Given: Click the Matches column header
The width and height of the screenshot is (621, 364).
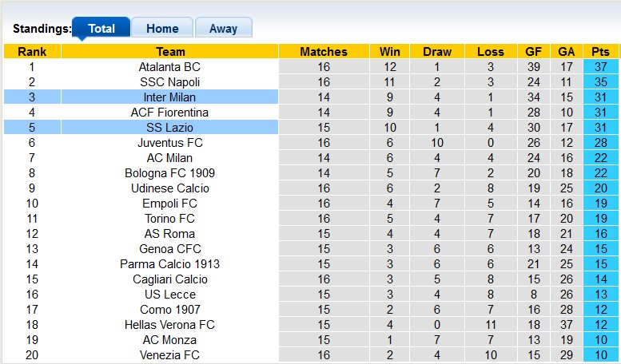Looking at the screenshot, I should [x=323, y=51].
